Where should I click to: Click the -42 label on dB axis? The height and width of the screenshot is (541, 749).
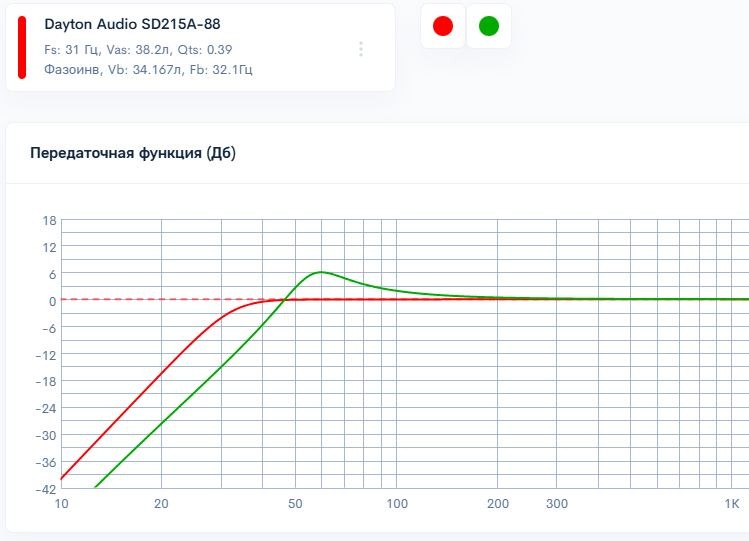tap(46, 490)
